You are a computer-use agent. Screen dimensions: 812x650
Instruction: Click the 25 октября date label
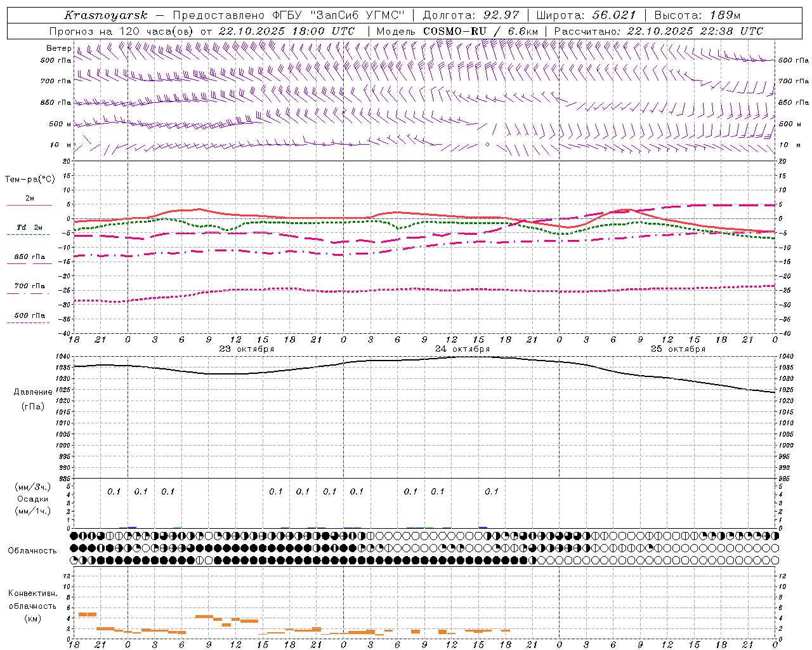click(678, 349)
